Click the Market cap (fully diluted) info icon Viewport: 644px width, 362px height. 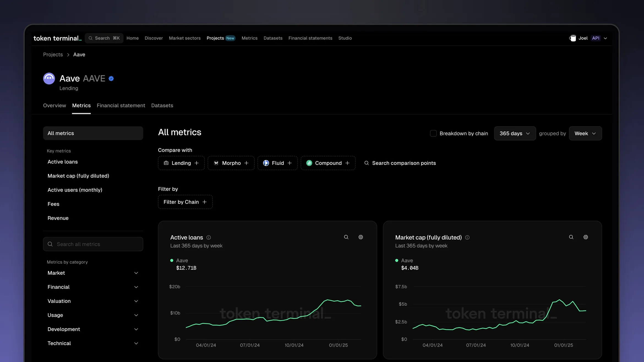point(467,237)
